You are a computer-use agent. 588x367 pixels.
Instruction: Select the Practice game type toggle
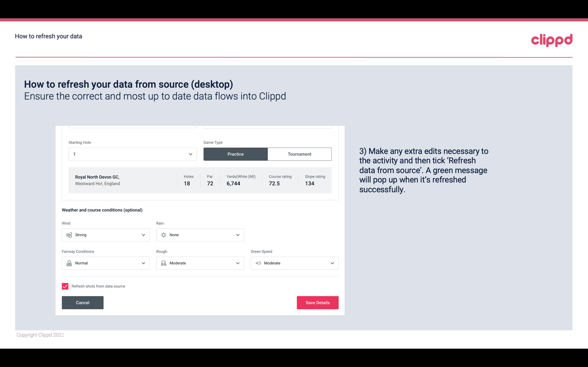coord(235,154)
